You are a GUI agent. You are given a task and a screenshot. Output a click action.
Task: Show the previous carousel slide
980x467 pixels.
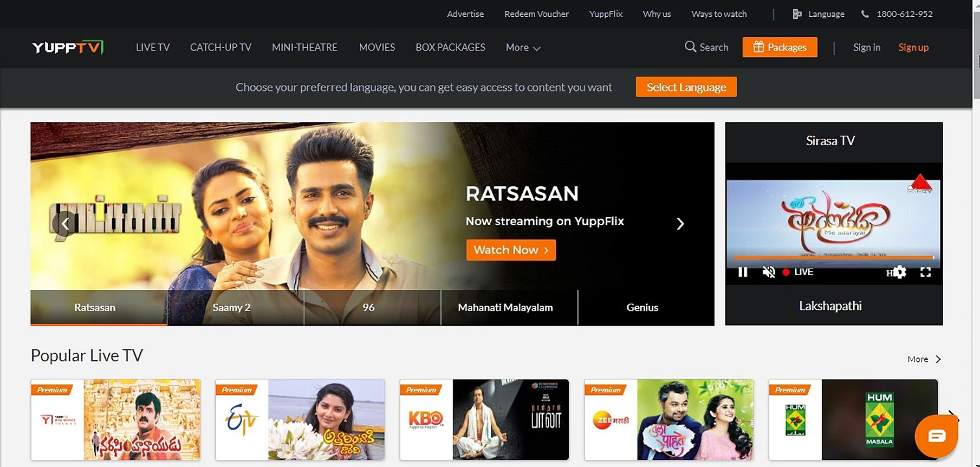click(x=65, y=224)
